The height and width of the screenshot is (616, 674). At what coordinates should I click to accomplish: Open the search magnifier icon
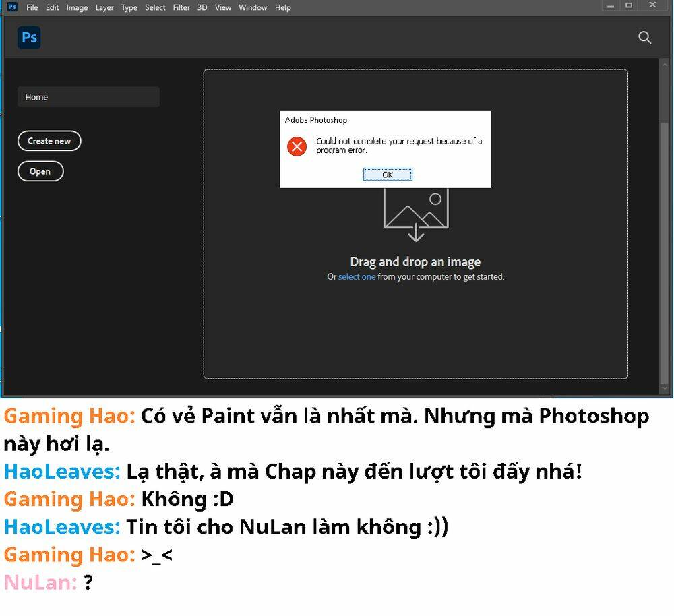pos(644,38)
